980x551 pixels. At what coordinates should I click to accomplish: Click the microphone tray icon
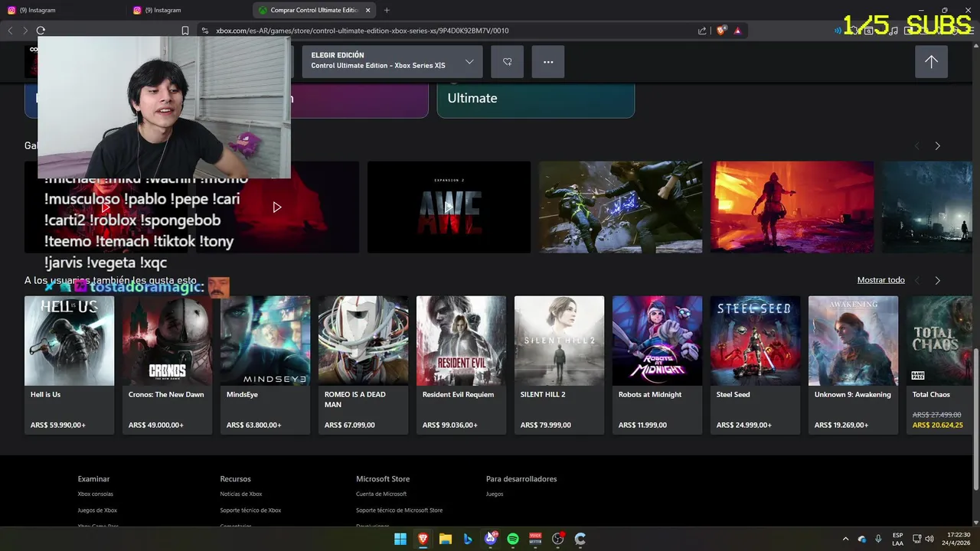pos(878,539)
